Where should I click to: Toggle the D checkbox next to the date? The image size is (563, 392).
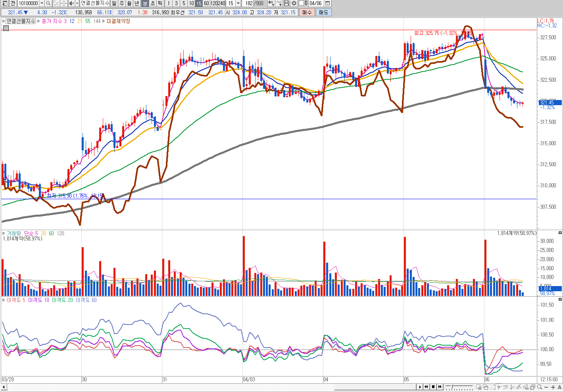pyautogui.click(x=301, y=3)
